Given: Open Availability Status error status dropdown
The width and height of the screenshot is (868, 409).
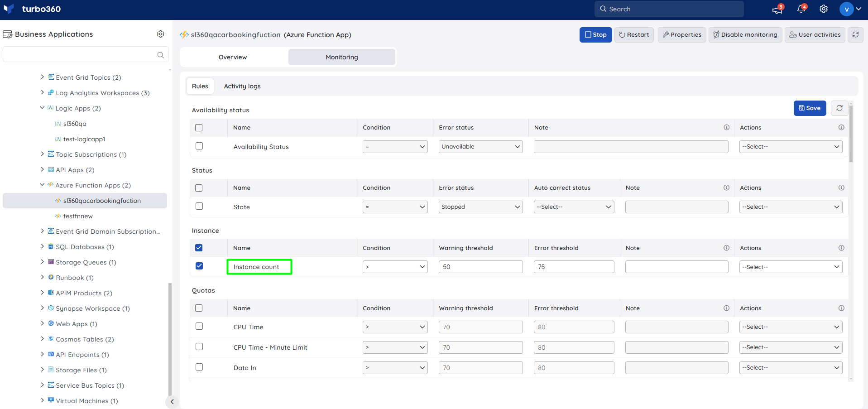Looking at the screenshot, I should click(480, 147).
